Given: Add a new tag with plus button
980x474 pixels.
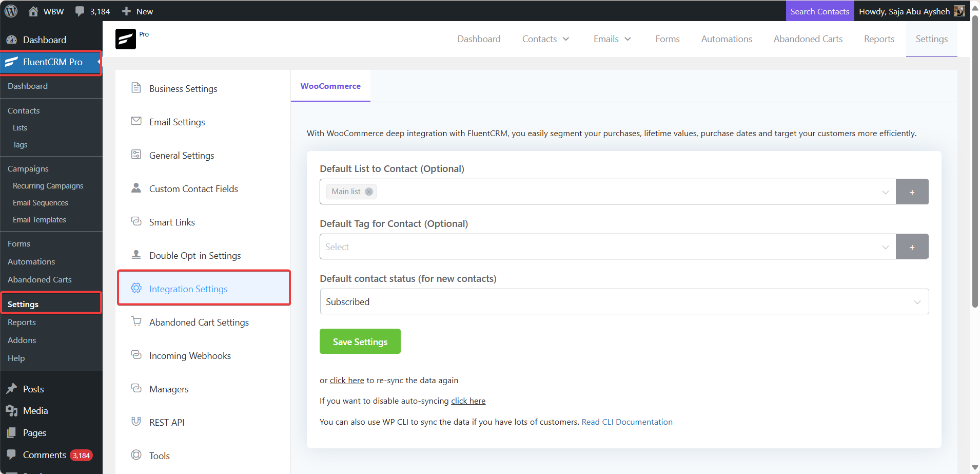Looking at the screenshot, I should (912, 247).
